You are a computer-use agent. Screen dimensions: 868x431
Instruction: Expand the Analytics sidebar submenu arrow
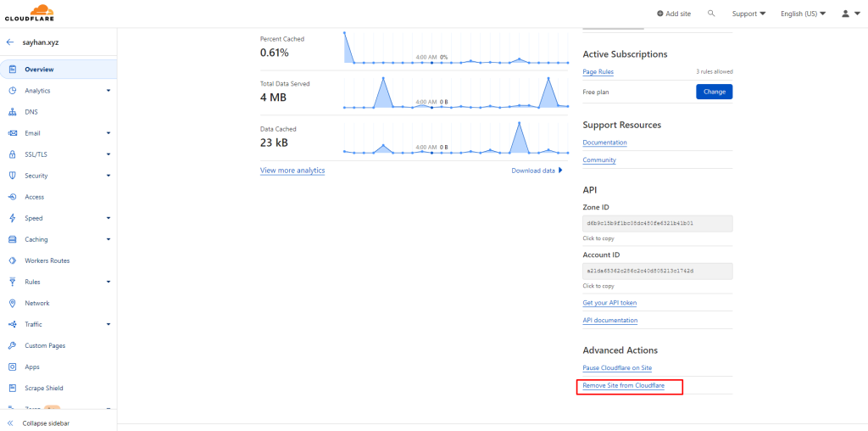click(x=108, y=91)
